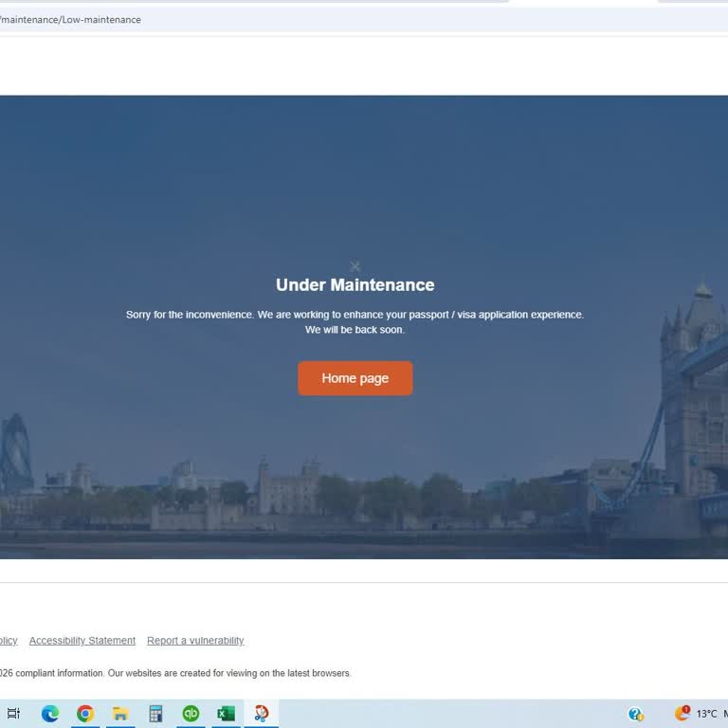The width and height of the screenshot is (728, 728).
Task: Open the Accessibility Statement link
Action: pos(82,640)
